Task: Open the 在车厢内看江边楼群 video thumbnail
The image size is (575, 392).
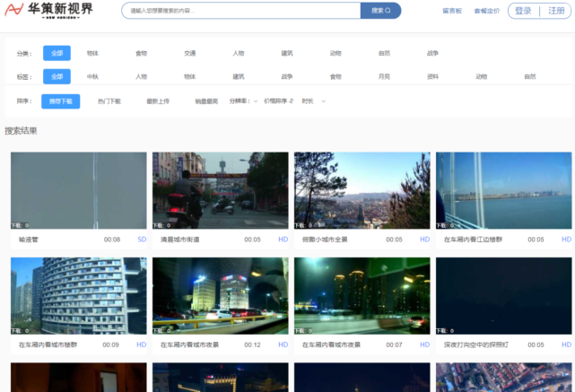Action: coord(504,191)
